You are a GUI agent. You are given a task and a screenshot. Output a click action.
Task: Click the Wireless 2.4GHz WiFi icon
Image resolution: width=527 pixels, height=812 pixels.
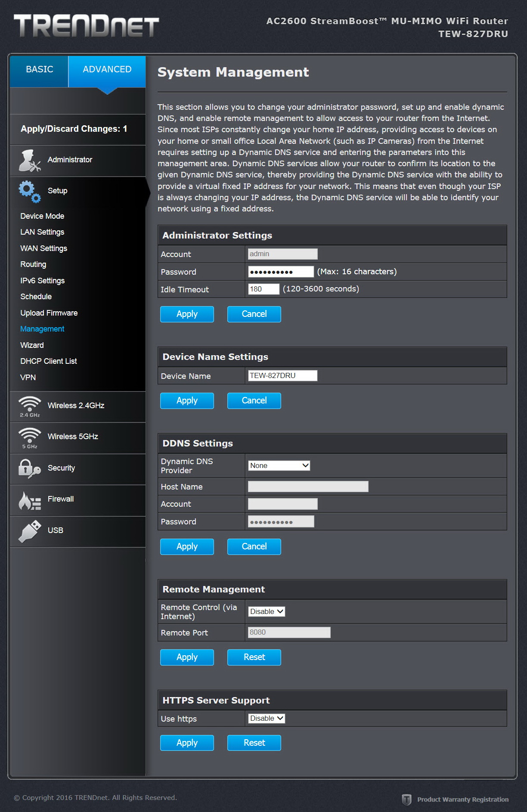(30, 407)
